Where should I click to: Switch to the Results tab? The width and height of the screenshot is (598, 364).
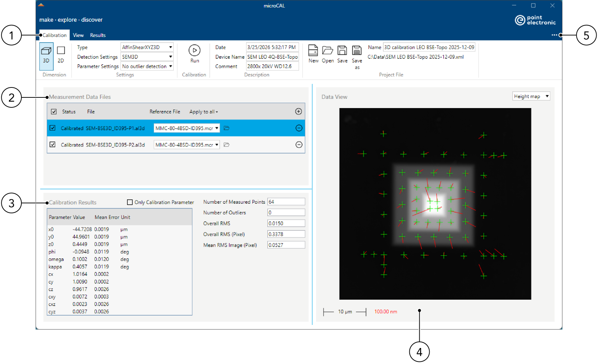tap(98, 35)
